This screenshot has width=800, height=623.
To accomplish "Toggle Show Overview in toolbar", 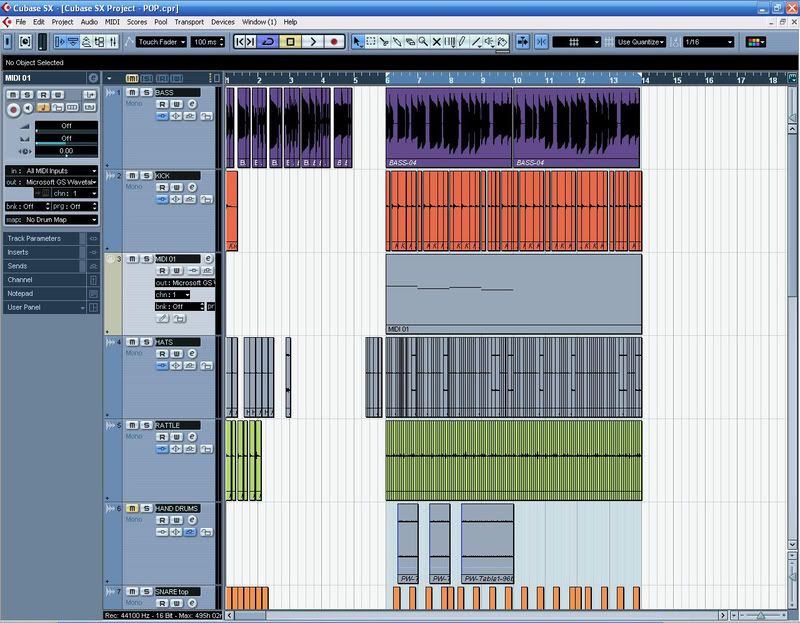I will point(86,42).
